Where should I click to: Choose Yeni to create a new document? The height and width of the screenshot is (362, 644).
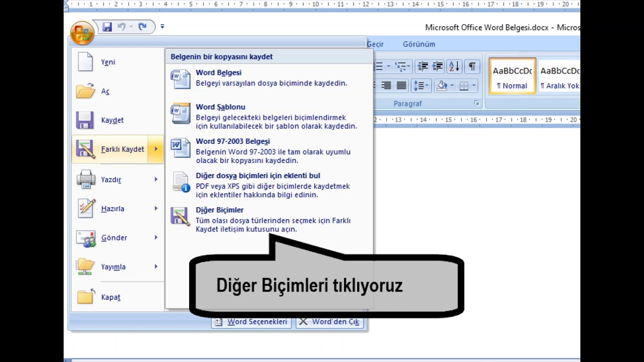pyautogui.click(x=118, y=62)
